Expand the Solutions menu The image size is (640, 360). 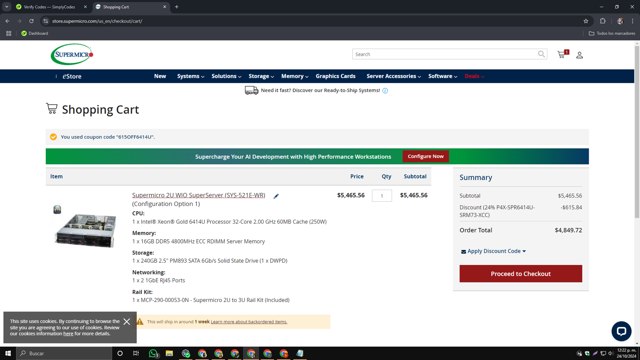(226, 76)
